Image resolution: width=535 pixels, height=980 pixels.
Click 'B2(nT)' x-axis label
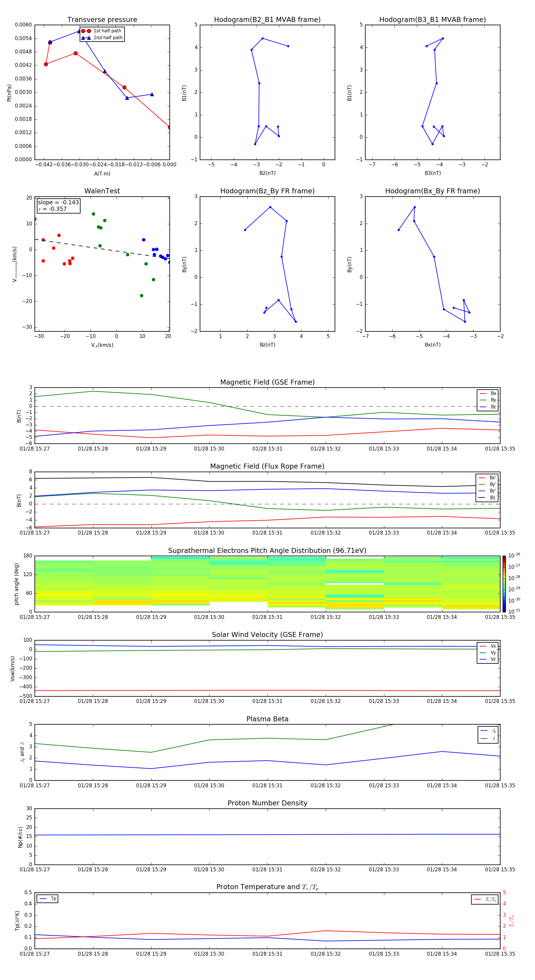point(267,173)
